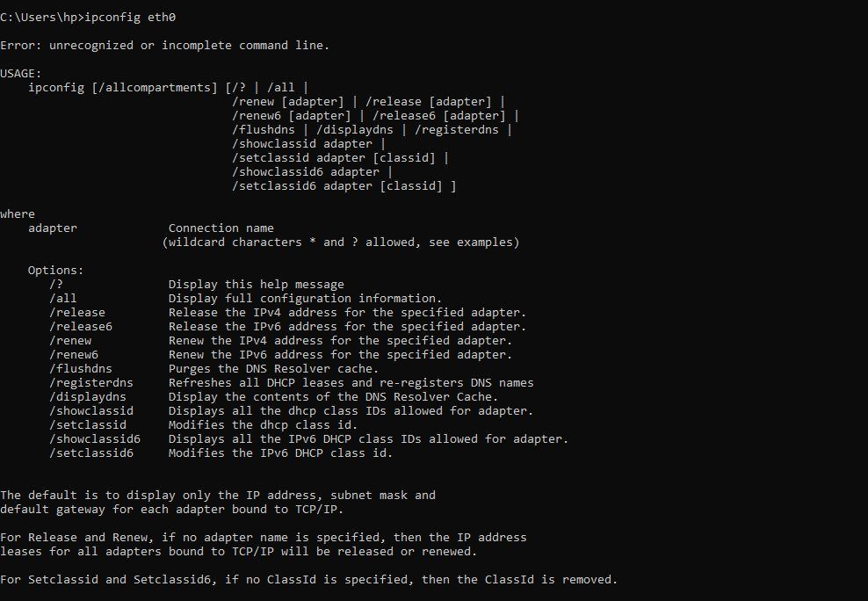Click the "For Setclassid and Setclassid6" sentence
This screenshot has width=868, height=601.
pos(309,580)
